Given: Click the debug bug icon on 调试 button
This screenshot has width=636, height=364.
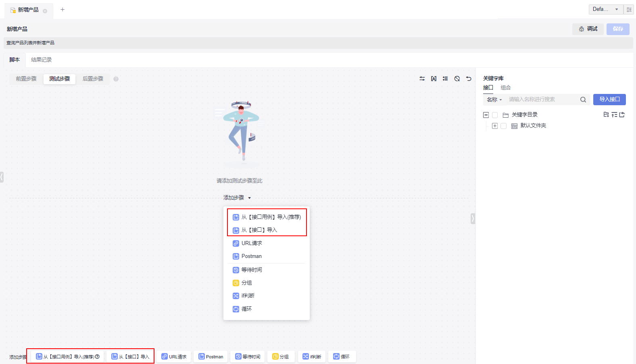Looking at the screenshot, I should click(x=582, y=29).
